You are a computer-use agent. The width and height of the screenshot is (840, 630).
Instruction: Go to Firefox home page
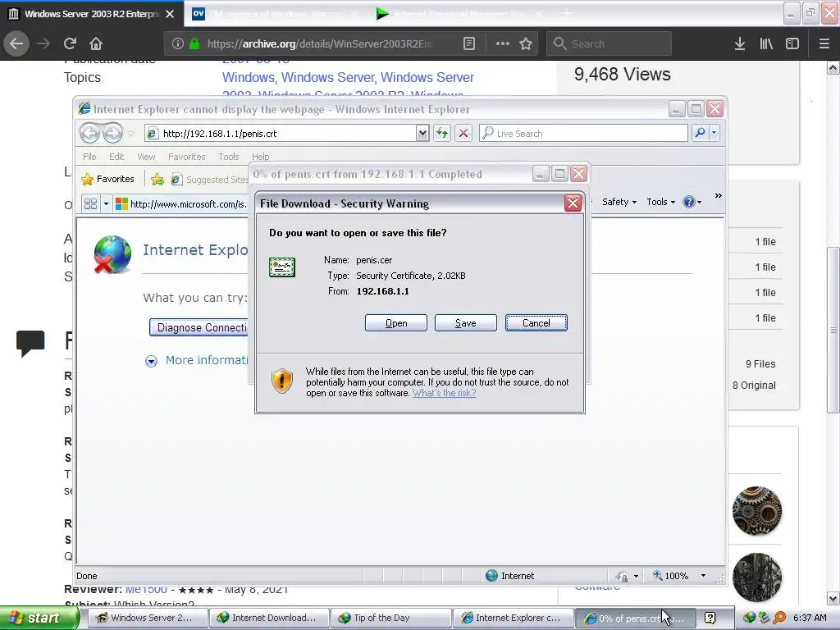click(x=96, y=43)
